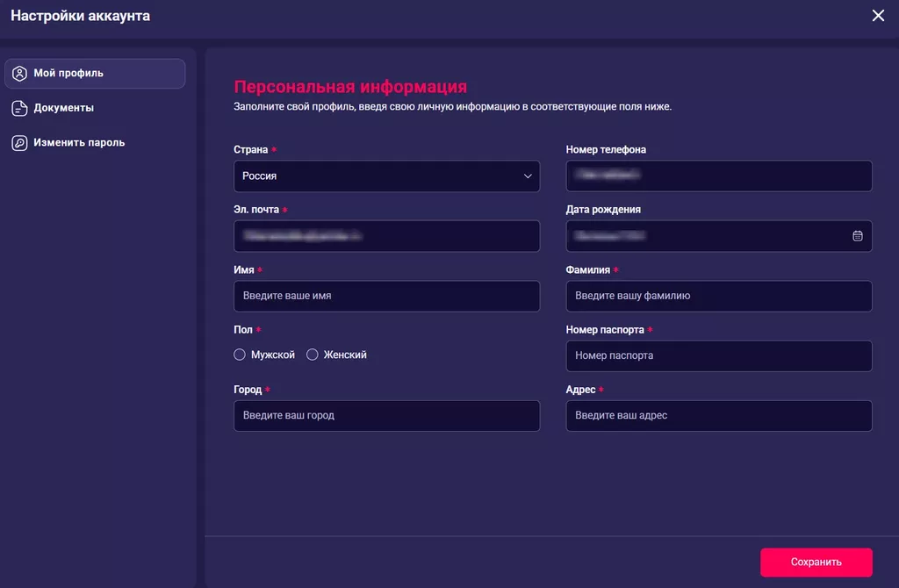Click the Эл. почта email field
The height and width of the screenshot is (588, 899).
pos(386,236)
